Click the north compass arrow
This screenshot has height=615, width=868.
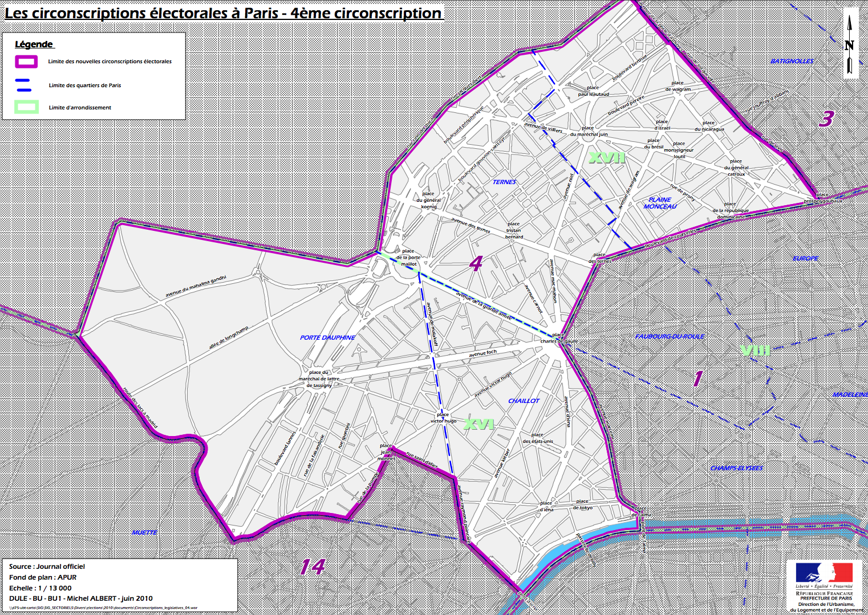(850, 46)
